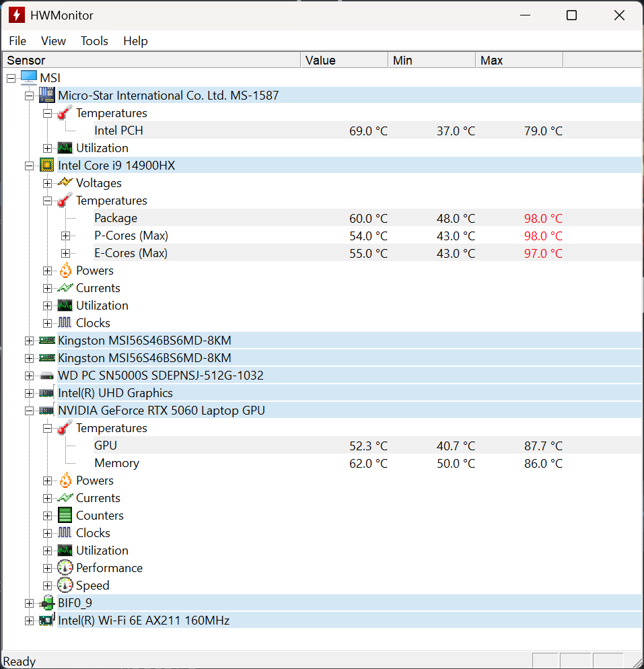Select the GPU Memory value 62.0 °C
This screenshot has height=669, width=644.
[x=369, y=463]
